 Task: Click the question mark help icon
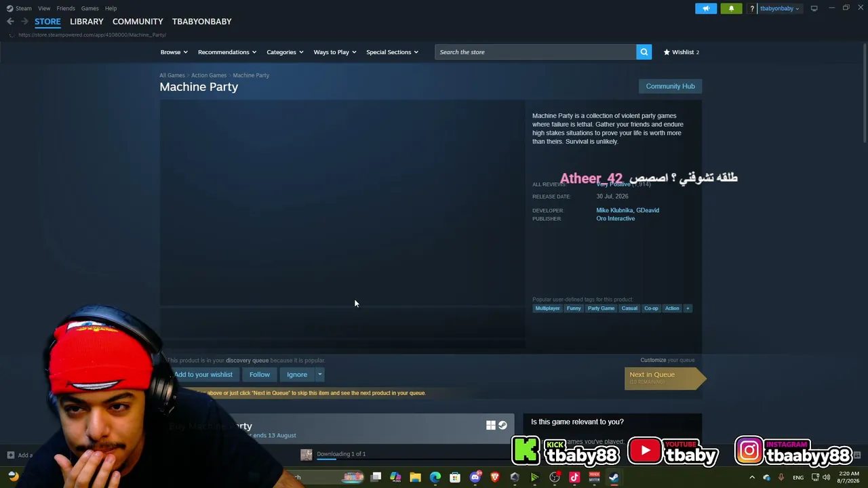(751, 8)
